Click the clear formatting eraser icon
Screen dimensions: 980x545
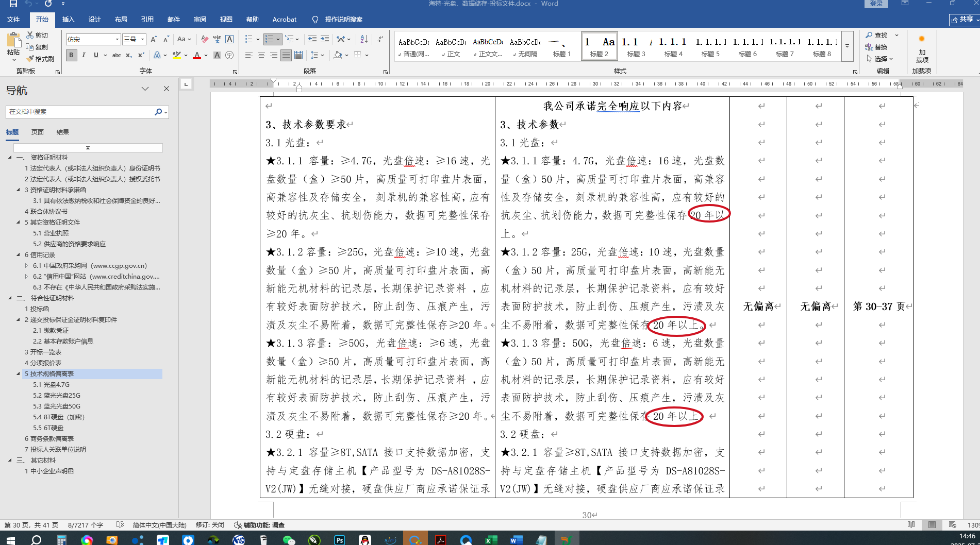tap(205, 39)
